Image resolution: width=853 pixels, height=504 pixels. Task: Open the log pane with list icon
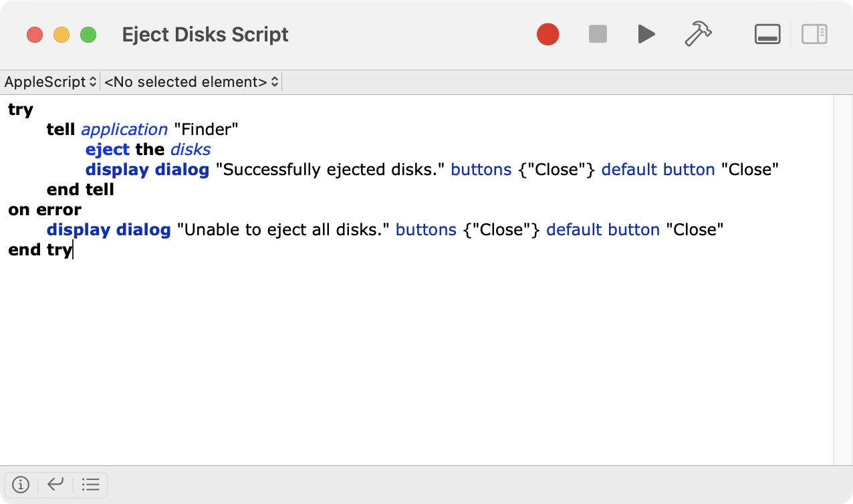pos(90,485)
